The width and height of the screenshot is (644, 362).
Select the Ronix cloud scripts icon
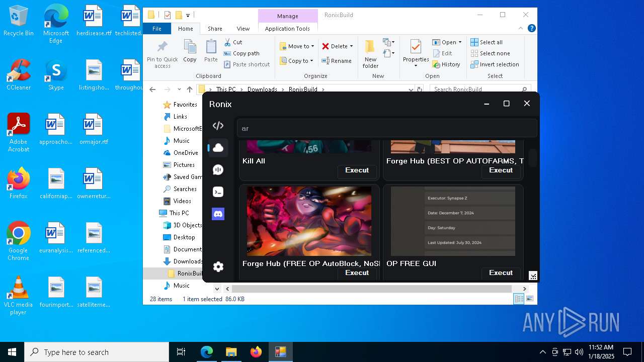point(218,148)
